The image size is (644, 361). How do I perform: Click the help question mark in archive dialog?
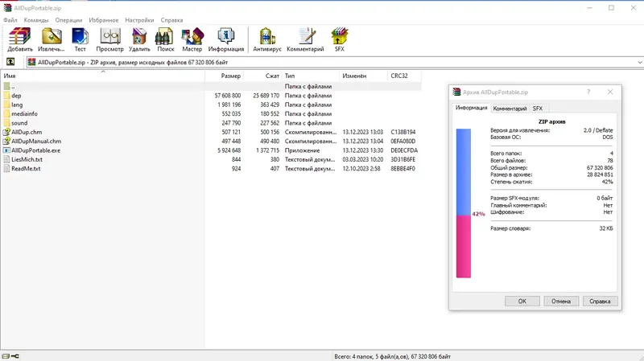pyautogui.click(x=588, y=92)
